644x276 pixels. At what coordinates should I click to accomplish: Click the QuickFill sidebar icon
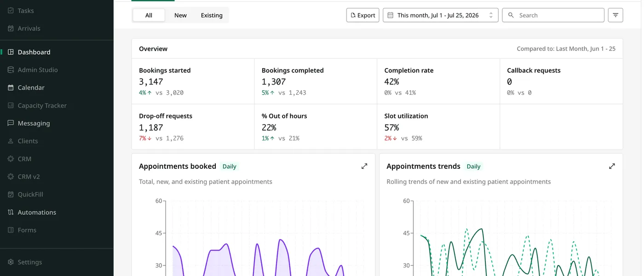coord(11,195)
